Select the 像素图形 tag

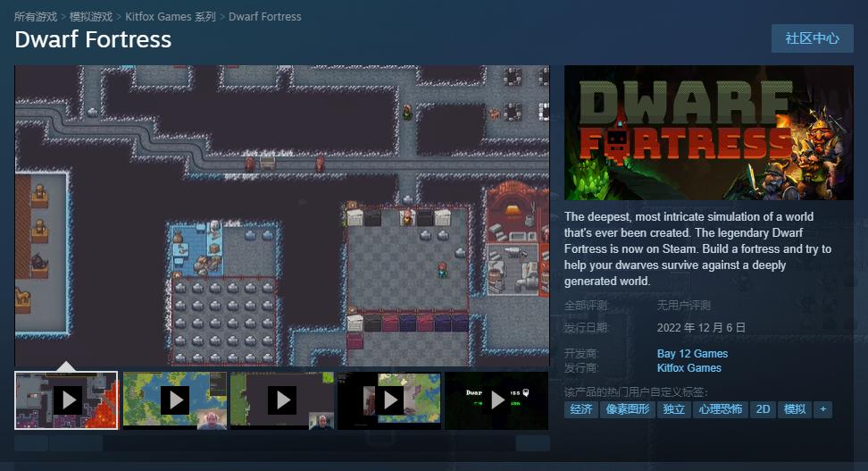[x=628, y=409]
